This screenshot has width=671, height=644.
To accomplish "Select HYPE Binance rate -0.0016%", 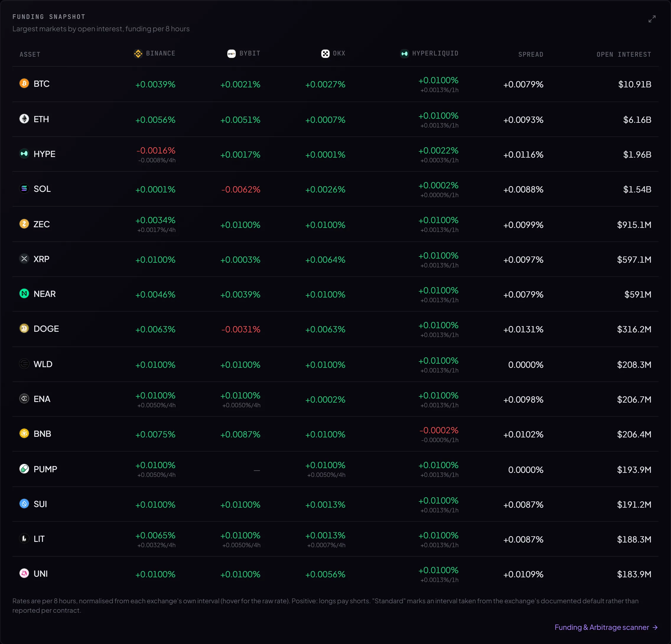I will (156, 151).
